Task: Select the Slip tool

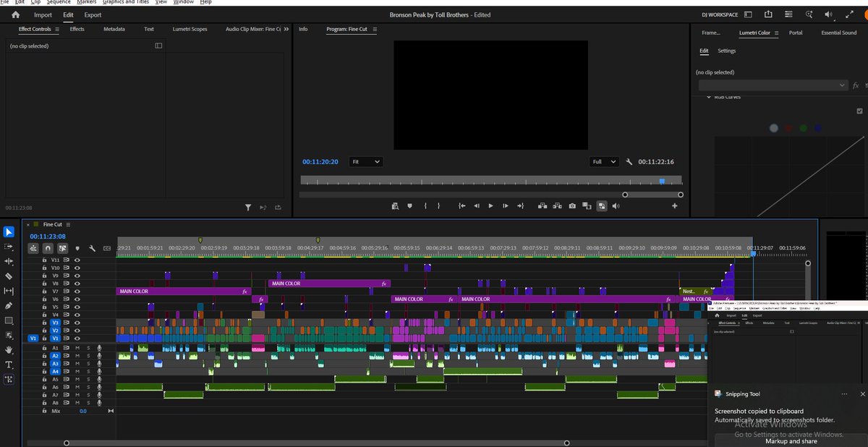Action: click(9, 291)
